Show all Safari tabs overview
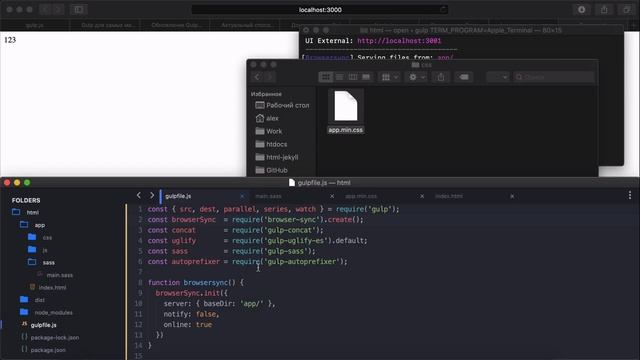This screenshot has height=360, width=640. pyautogui.click(x=627, y=9)
